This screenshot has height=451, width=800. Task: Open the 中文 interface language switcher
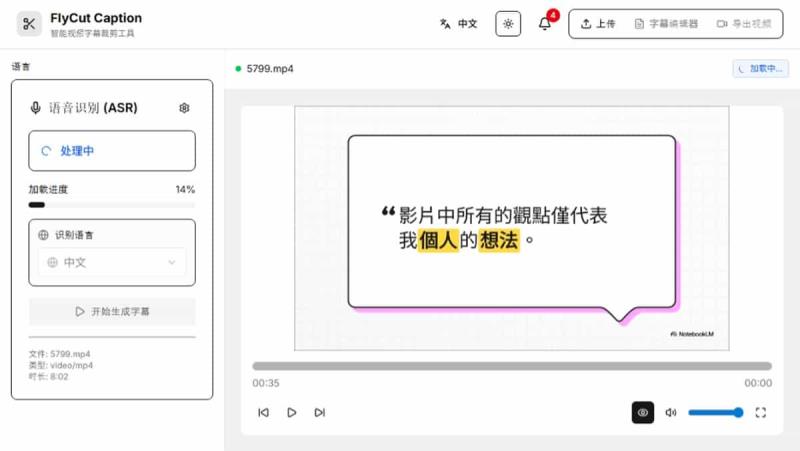coord(459,24)
